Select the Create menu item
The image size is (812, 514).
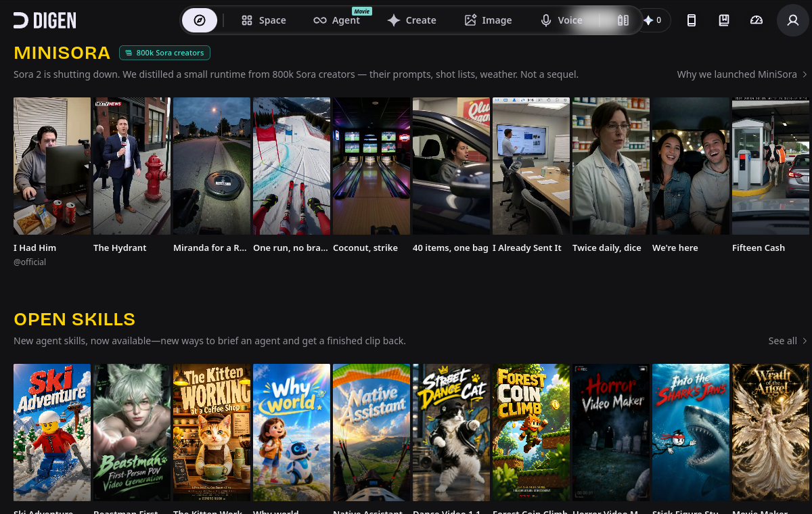coord(411,20)
